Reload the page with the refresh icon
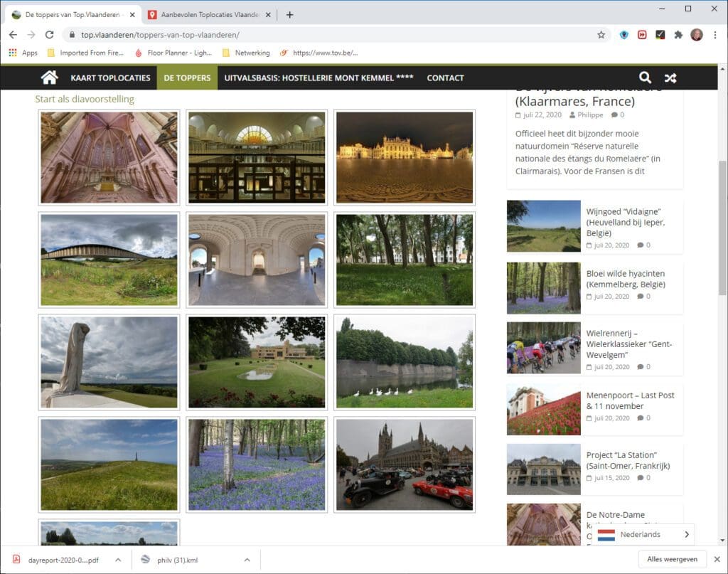728x574 pixels. click(49, 35)
